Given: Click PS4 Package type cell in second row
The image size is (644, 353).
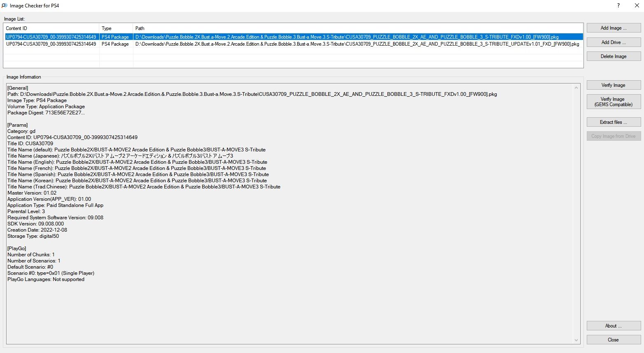Looking at the screenshot, I should (x=115, y=44).
